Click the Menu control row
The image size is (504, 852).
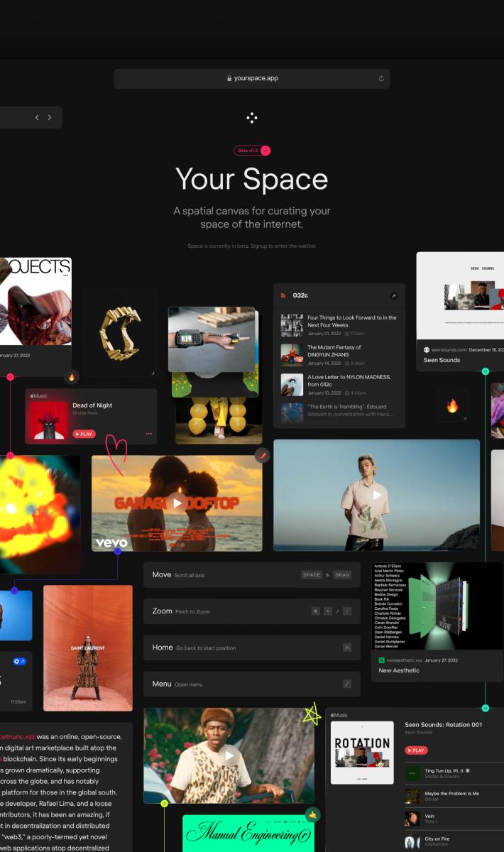tap(252, 684)
